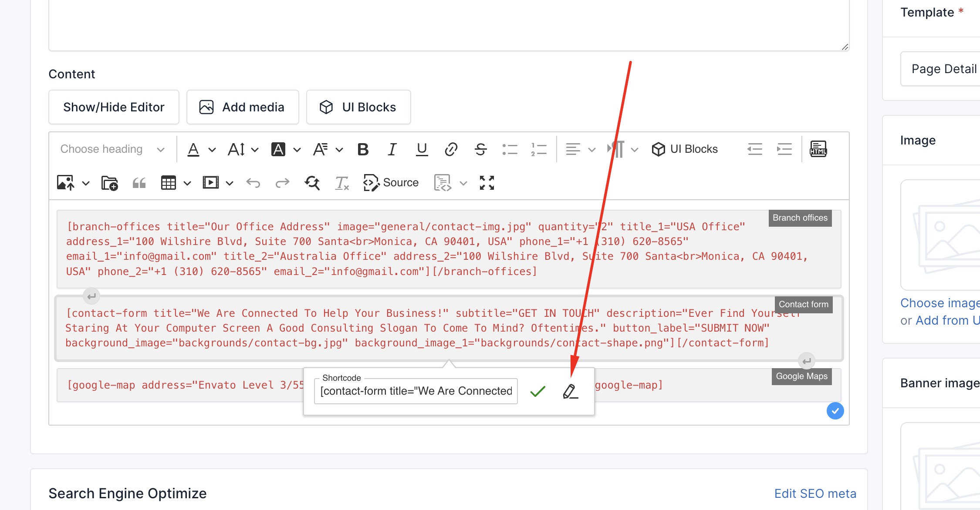Click the Shortcode text field

416,391
